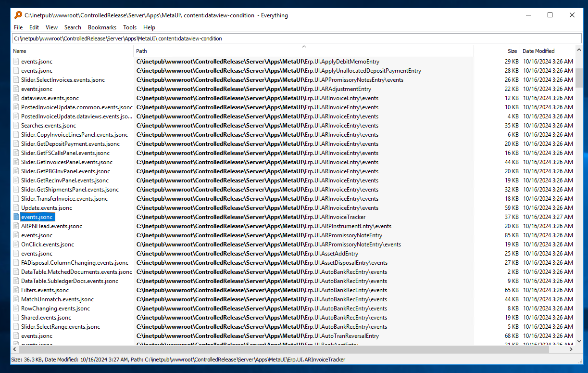The height and width of the screenshot is (373, 588).
Task: Click file icon of Update.events.jsonc
Action: (16, 208)
